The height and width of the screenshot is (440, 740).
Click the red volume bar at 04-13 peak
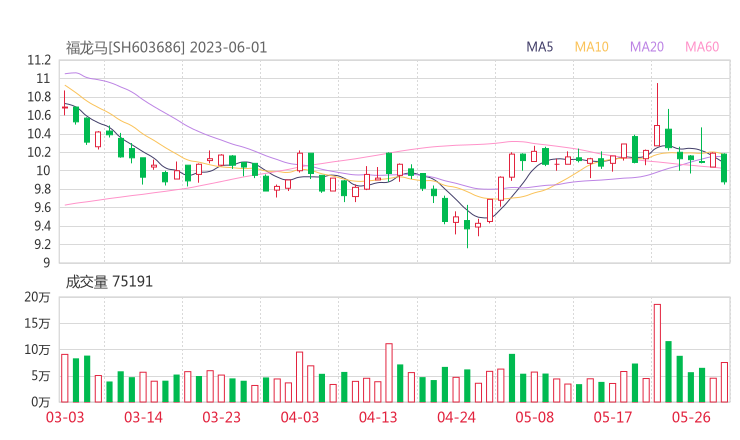pyautogui.click(x=389, y=373)
